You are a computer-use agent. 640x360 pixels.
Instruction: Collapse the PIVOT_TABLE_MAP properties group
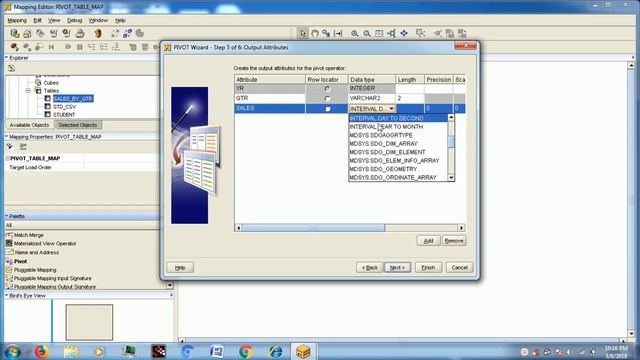(8, 158)
